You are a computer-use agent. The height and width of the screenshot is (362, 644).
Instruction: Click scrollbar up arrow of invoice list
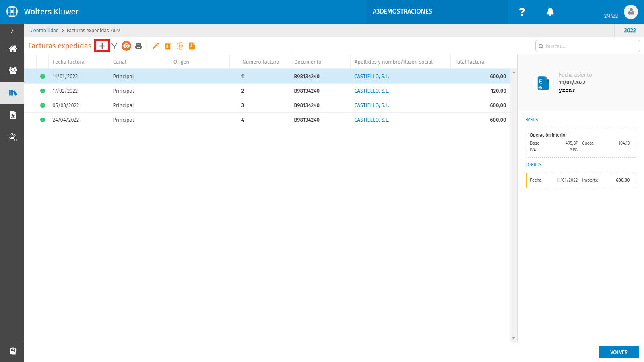[514, 72]
